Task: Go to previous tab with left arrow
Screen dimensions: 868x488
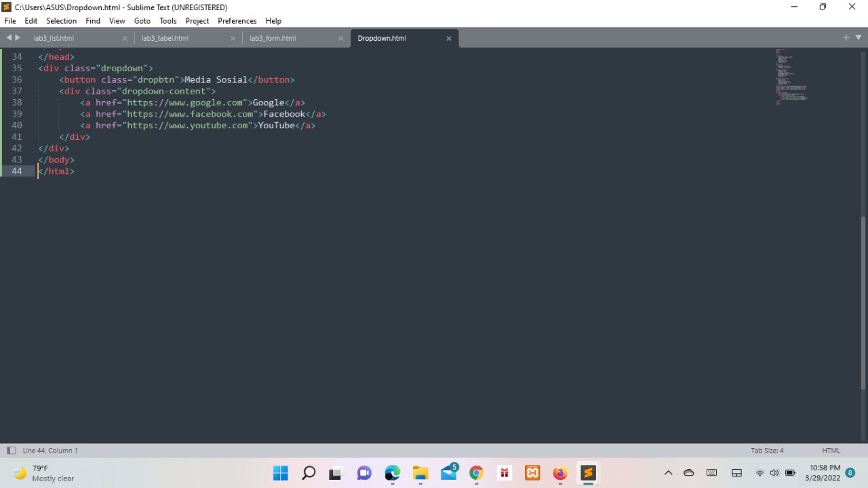Action: [x=9, y=37]
